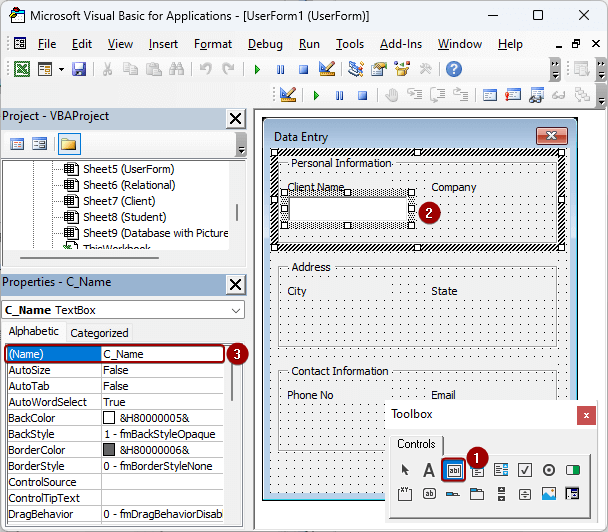
Task: Select the Image control in Toolbox
Action: (x=548, y=493)
